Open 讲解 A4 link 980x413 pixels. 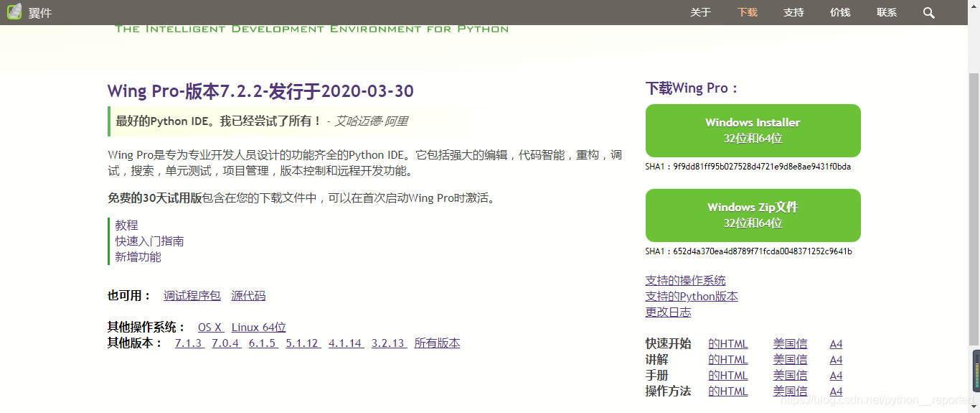836,360
